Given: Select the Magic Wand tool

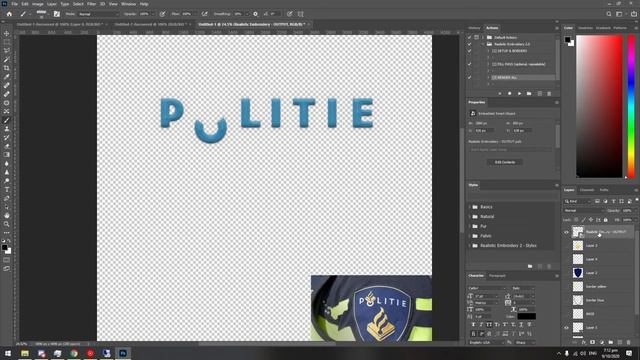Looking at the screenshot, I should (7, 60).
